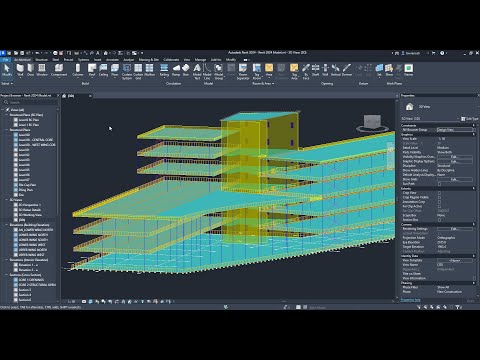Close the 3D view tab
The height and width of the screenshot is (360, 480).
click(90, 96)
